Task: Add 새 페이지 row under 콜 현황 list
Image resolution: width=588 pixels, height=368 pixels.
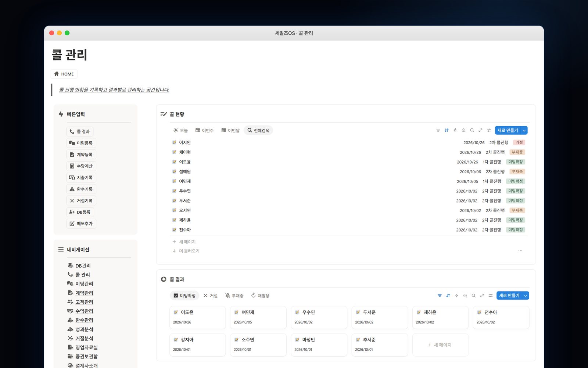Action: coord(184,242)
